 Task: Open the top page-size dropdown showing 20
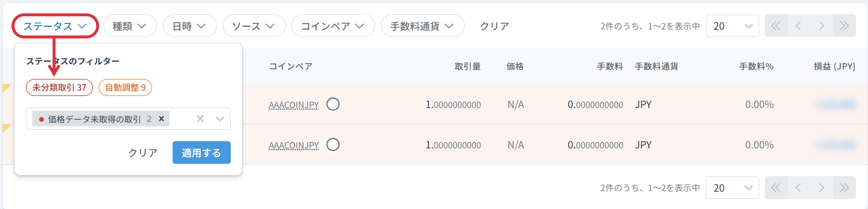(732, 26)
